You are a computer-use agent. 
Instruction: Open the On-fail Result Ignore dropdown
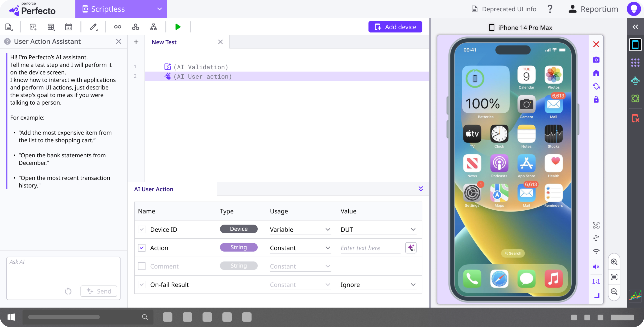pos(378,285)
